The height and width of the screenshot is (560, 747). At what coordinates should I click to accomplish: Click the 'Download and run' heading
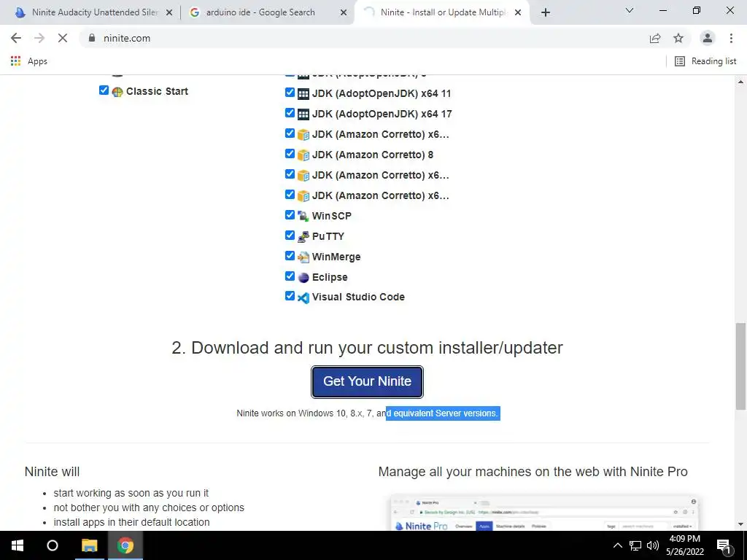click(368, 348)
